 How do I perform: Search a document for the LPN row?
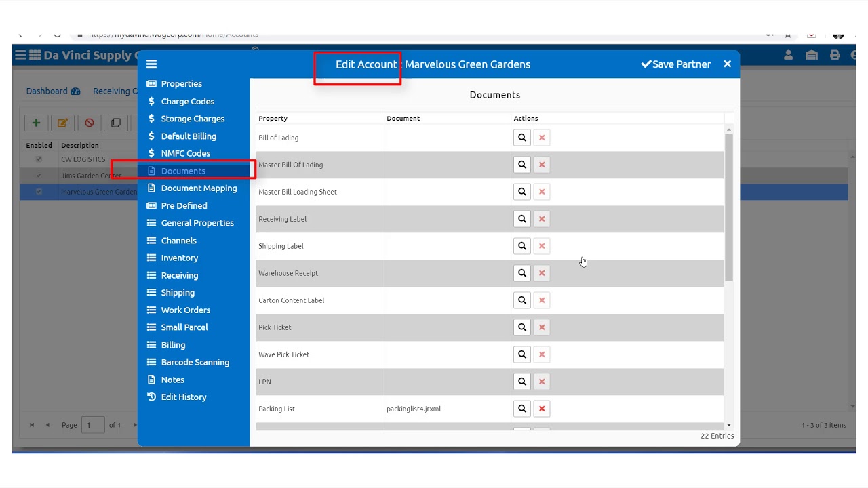(522, 382)
